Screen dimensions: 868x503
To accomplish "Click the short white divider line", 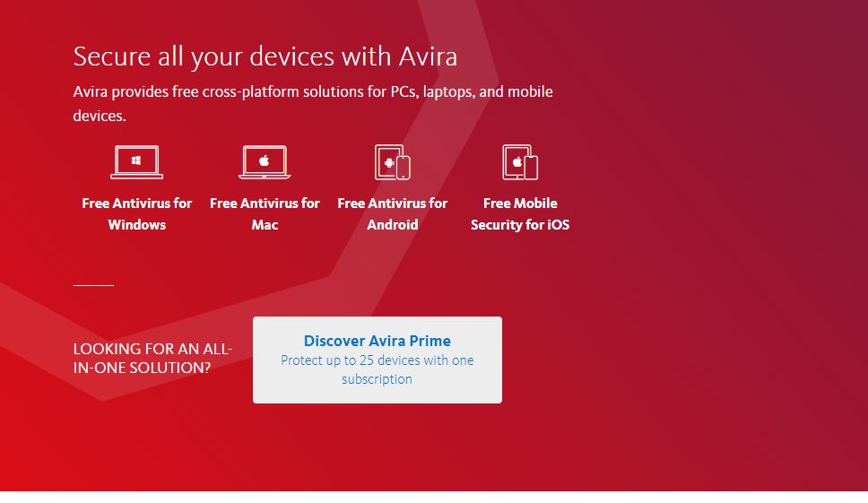I will pyautogui.click(x=93, y=285).
